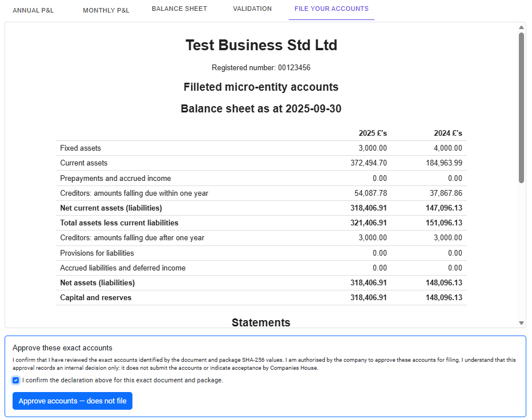Select the File Your Accounts tab
This screenshot has width=532, height=420.
332,9
